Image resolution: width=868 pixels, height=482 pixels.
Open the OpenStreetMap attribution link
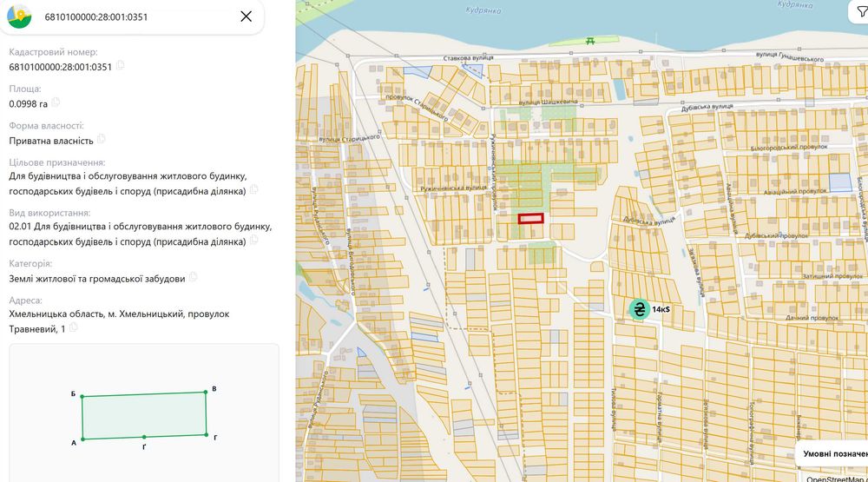coord(836,479)
